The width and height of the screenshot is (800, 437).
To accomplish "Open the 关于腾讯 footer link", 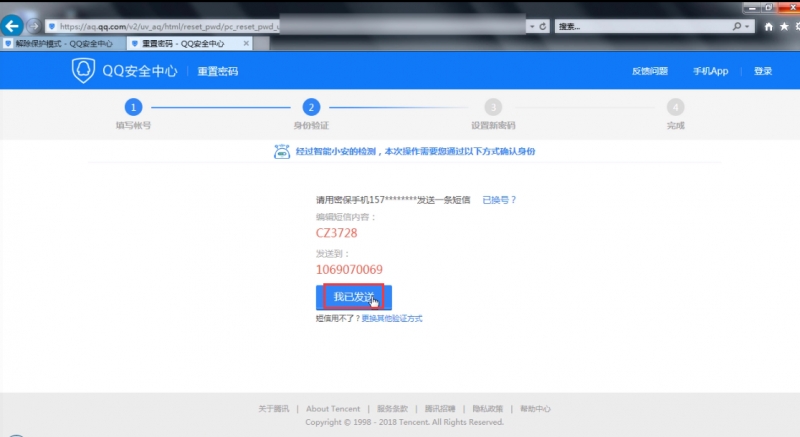I will coord(273,408).
